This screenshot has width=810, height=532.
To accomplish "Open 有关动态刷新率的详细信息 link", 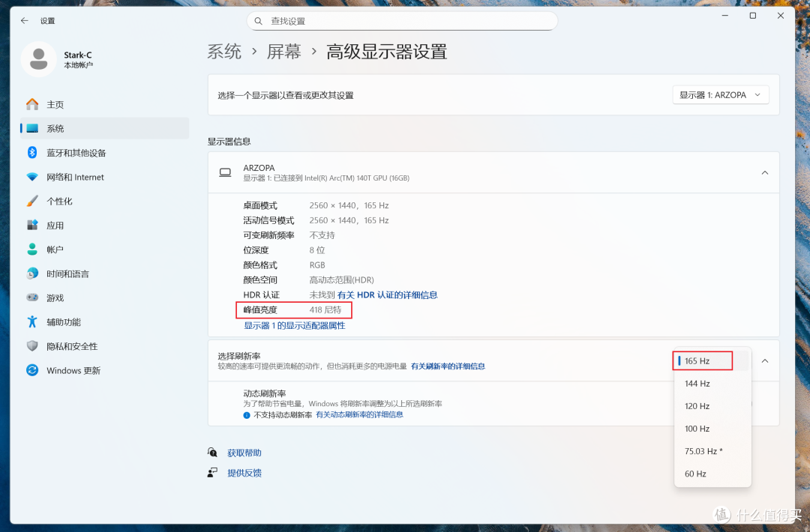I will [359, 414].
